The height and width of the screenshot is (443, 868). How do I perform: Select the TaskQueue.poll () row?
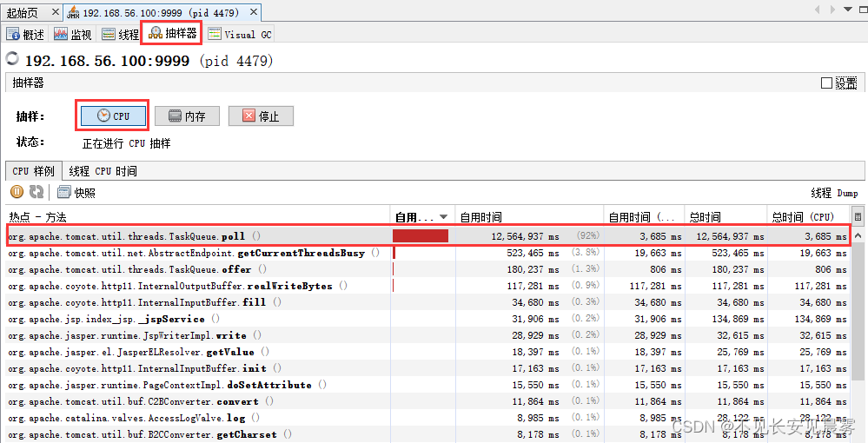427,236
